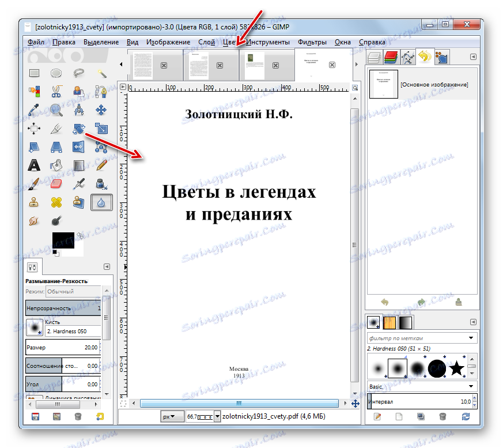503x448 pixels.
Task: Select the Cage Transform tool
Action: click(101, 147)
